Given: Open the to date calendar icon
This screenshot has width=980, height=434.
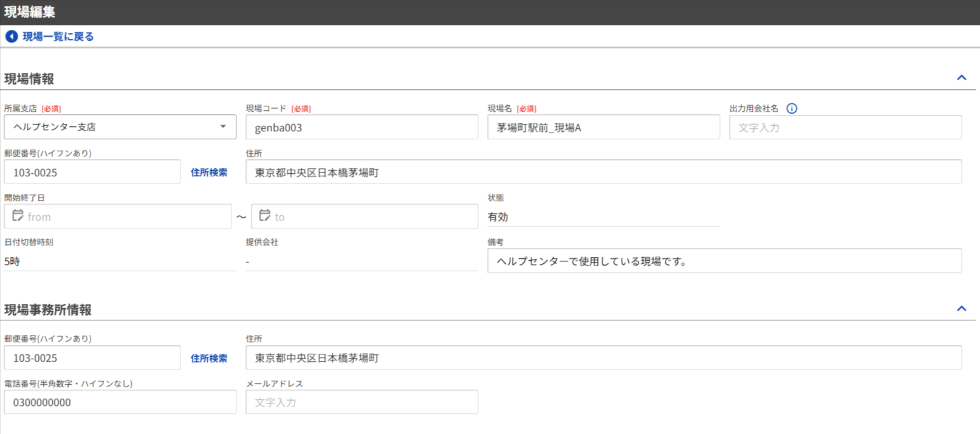Looking at the screenshot, I should pyautogui.click(x=265, y=216).
